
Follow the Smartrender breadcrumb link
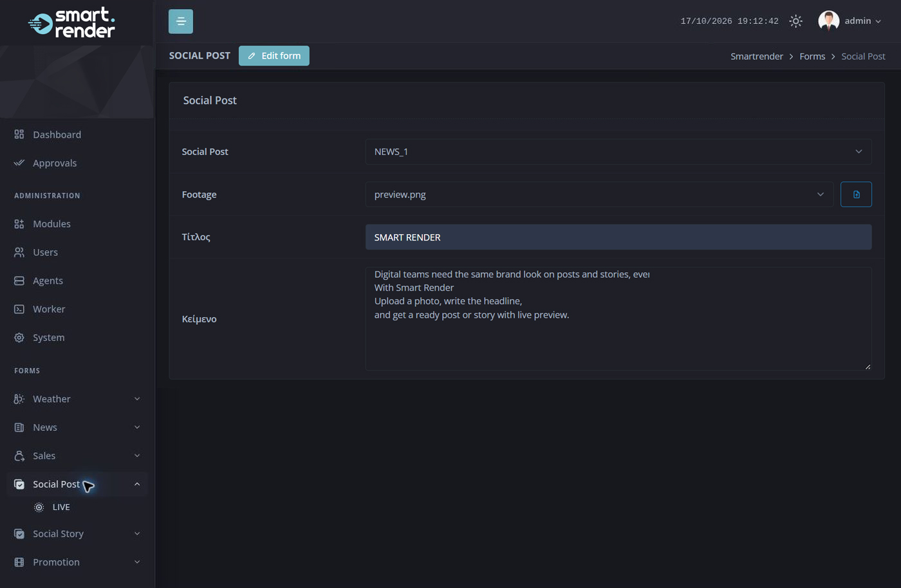(757, 57)
